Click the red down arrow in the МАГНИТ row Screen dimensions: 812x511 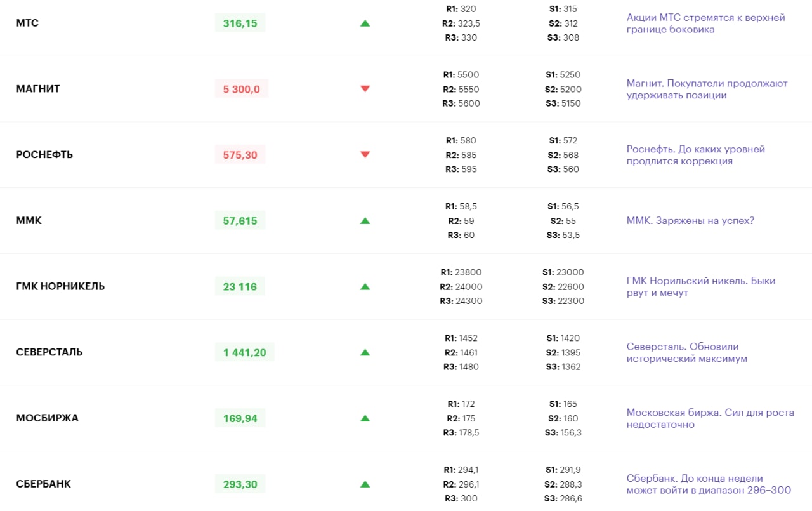click(365, 89)
